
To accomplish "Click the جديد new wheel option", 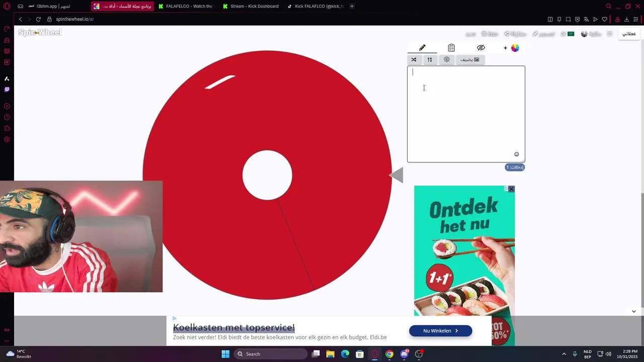I will point(470,34).
